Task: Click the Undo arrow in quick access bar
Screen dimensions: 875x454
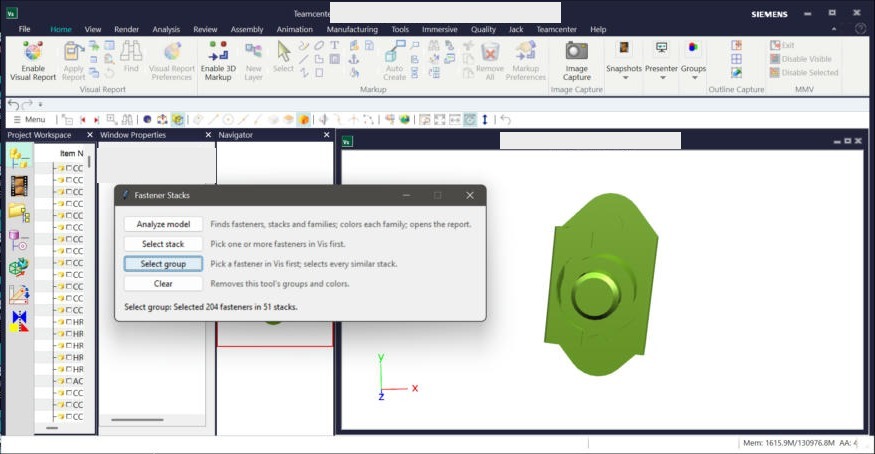Action: [13, 104]
